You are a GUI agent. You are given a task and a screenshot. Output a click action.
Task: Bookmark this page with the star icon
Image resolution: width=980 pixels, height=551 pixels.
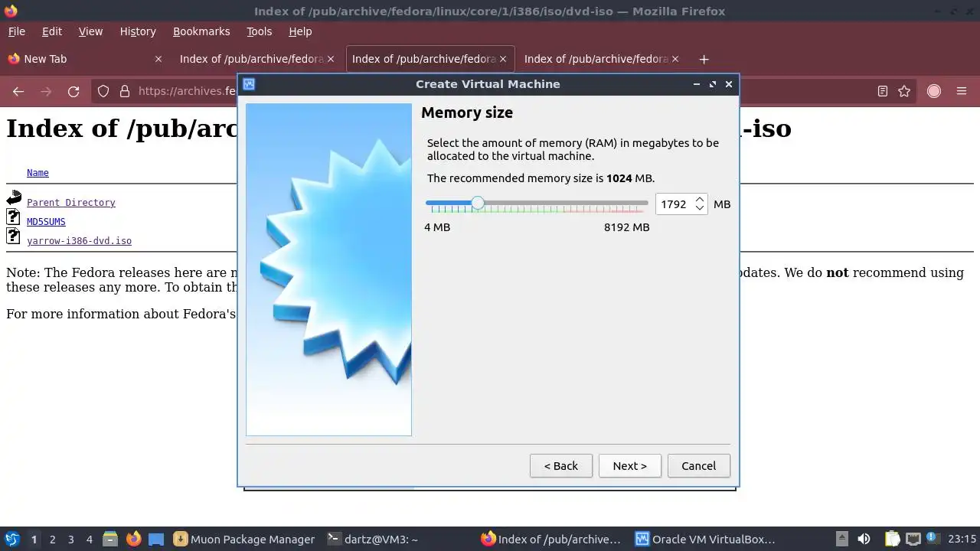pyautogui.click(x=904, y=91)
